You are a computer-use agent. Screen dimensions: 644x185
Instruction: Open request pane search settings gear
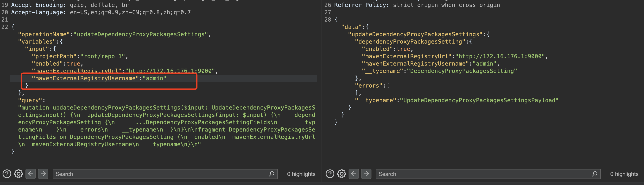click(19, 174)
